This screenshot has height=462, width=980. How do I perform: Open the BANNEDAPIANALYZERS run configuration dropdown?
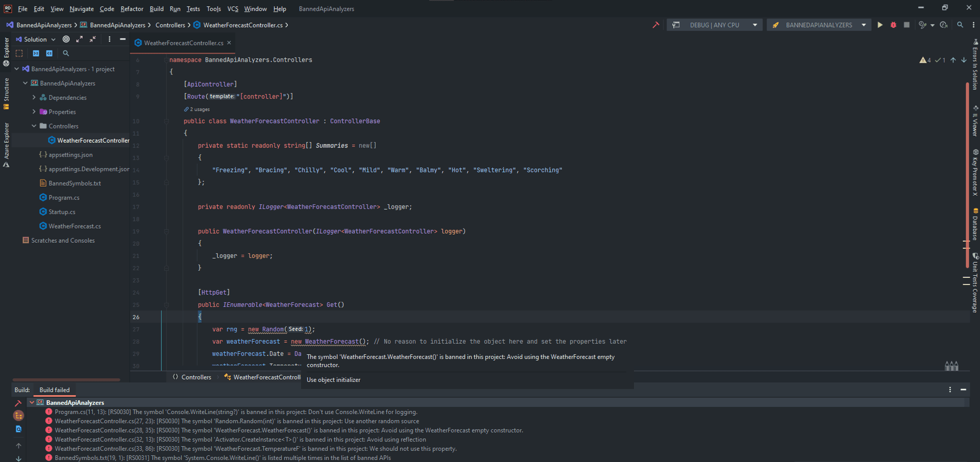[x=819, y=25]
